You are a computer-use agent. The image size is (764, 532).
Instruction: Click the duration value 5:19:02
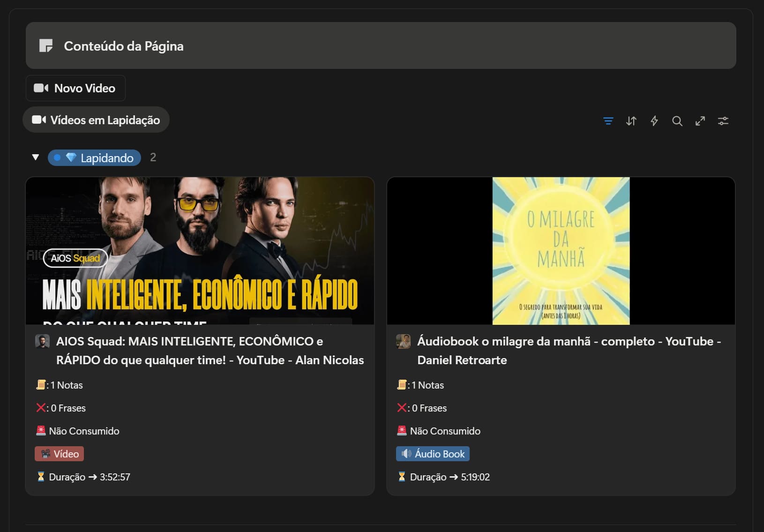coord(475,477)
